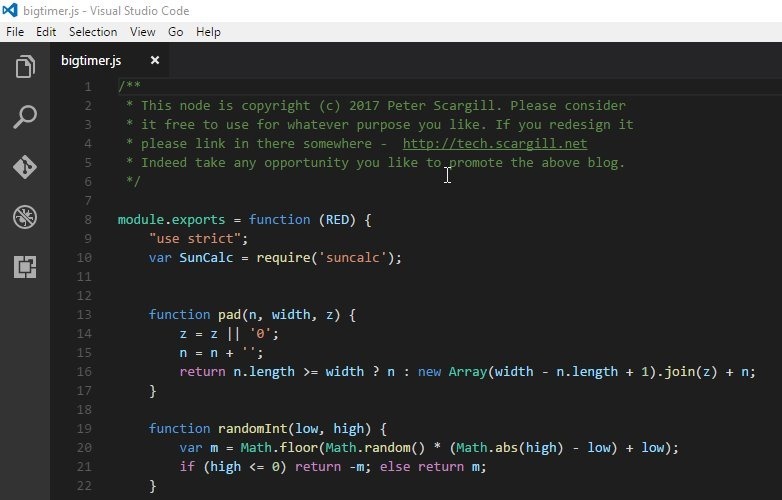The image size is (782, 500).
Task: Open the Selection menu
Action: pyautogui.click(x=93, y=32)
